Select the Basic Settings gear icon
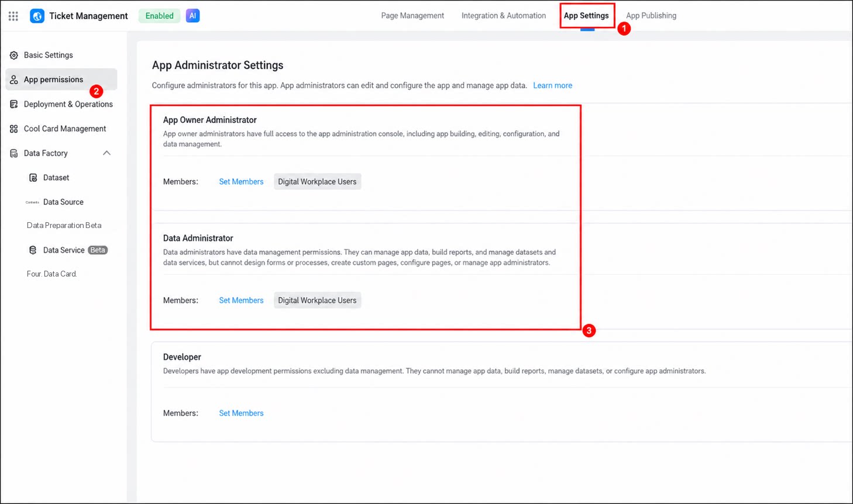853x504 pixels. coord(14,55)
